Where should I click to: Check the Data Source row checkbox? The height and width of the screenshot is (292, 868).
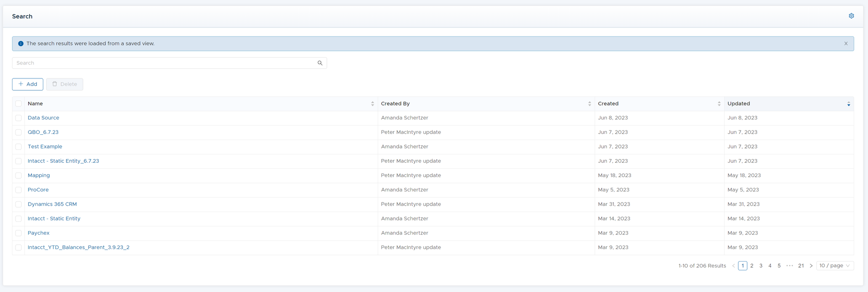point(18,118)
